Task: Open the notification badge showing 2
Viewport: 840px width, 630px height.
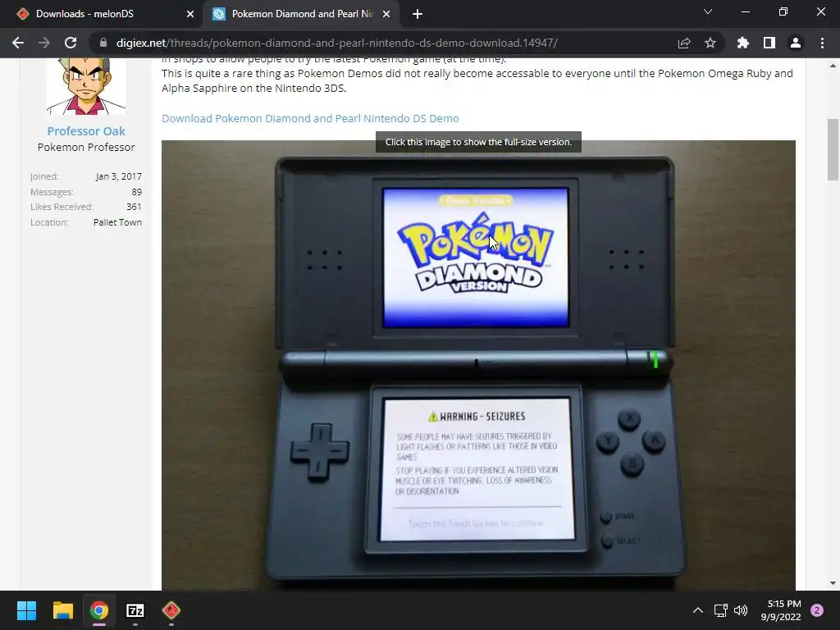Action: (x=817, y=610)
